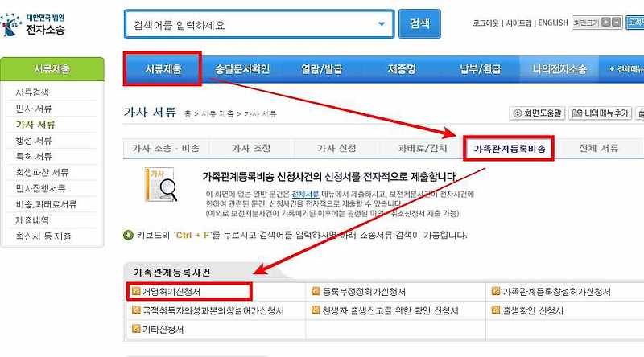Open the 전체서류 hyperlink in description

(x=305, y=194)
